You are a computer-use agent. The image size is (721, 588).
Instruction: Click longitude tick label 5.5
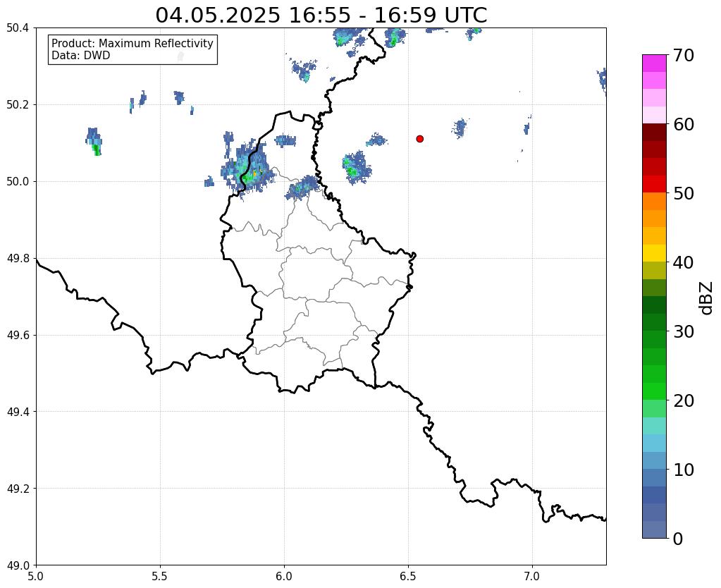160,577
